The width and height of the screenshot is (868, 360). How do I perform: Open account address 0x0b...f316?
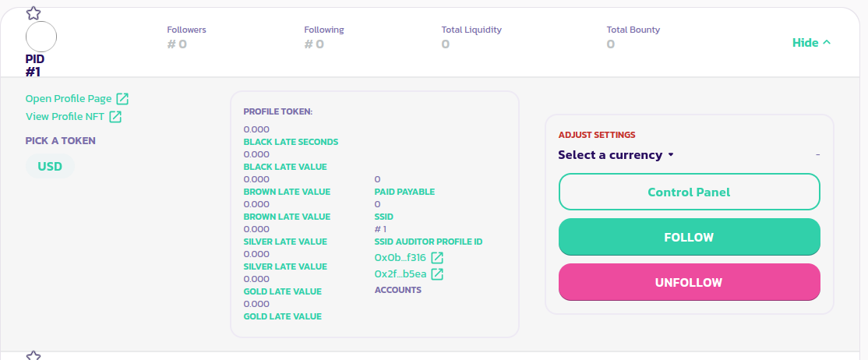click(400, 258)
